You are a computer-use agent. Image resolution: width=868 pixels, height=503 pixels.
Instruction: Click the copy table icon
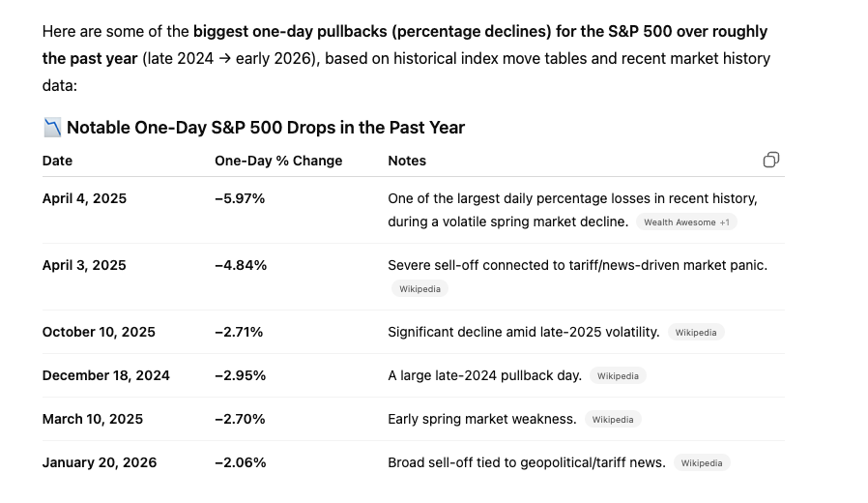pos(770,160)
